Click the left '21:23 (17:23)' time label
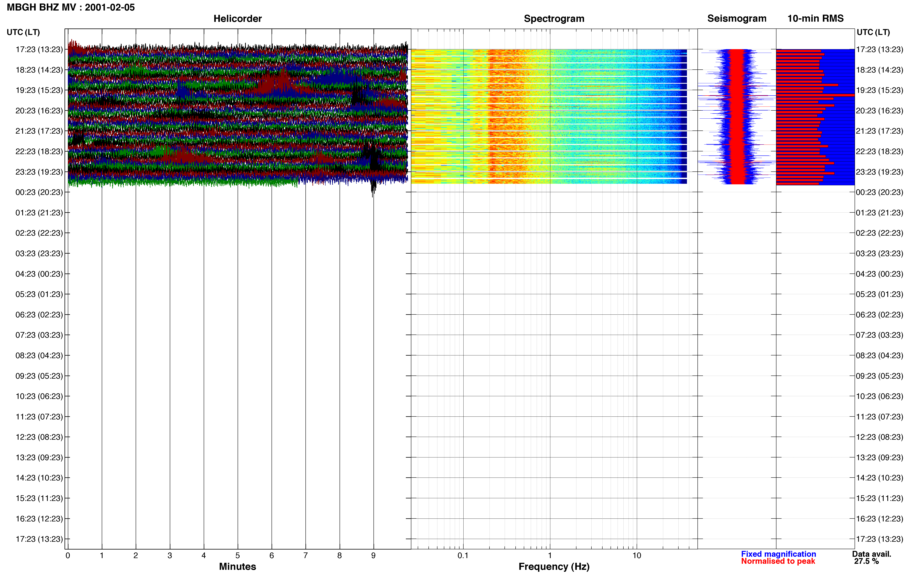Image resolution: width=924 pixels, height=578 pixels. [x=39, y=131]
